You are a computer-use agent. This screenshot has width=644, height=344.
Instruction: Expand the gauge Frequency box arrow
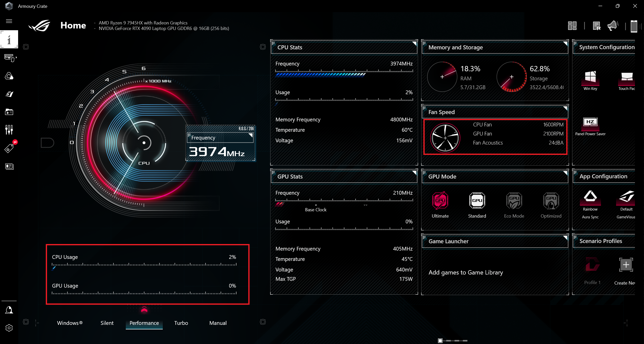point(251,135)
